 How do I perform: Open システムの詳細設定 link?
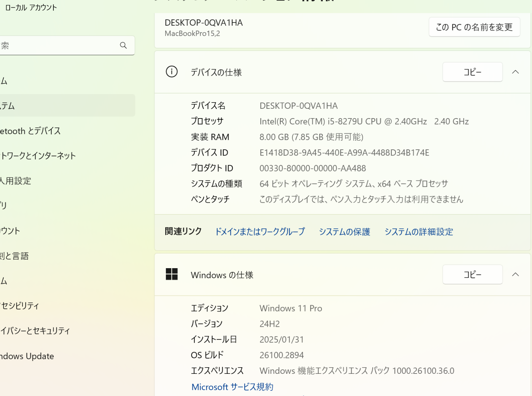point(418,232)
